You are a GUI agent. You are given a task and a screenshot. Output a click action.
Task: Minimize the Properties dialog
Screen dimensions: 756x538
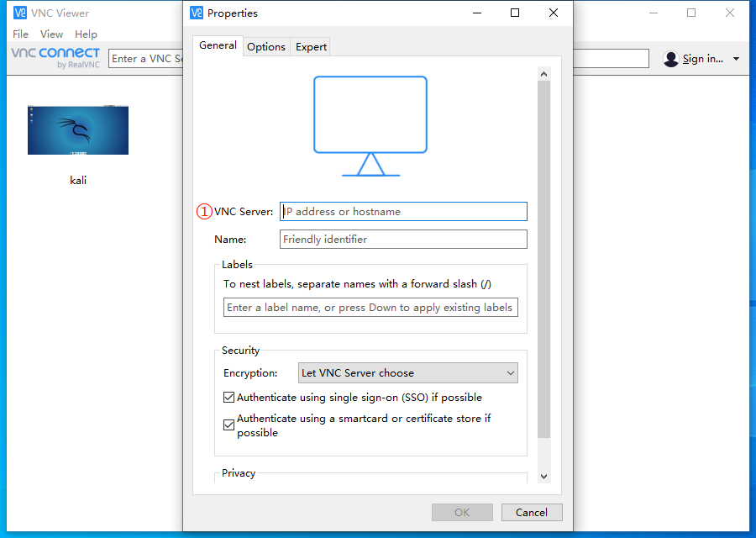tap(477, 13)
